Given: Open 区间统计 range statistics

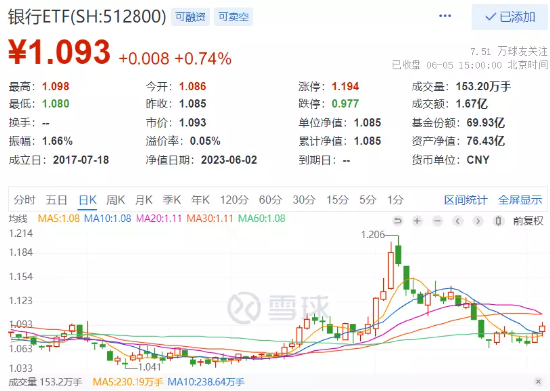Looking at the screenshot, I should click(465, 200).
